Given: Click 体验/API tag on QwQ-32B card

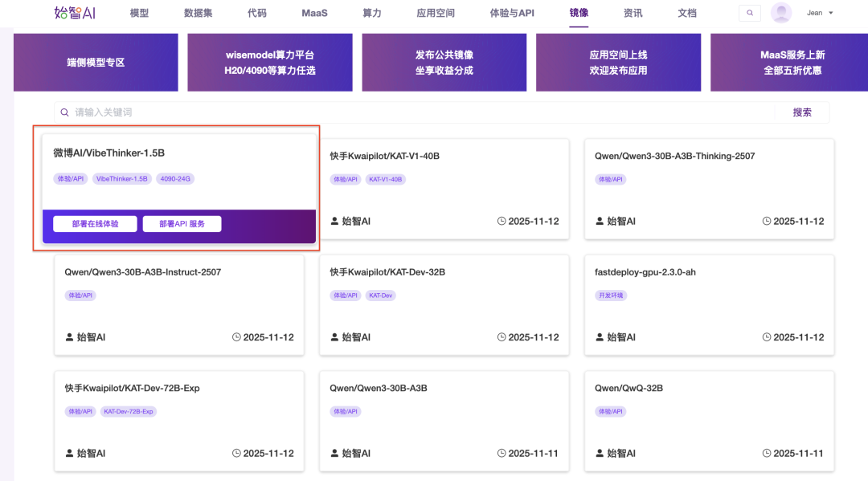Looking at the screenshot, I should click(610, 411).
